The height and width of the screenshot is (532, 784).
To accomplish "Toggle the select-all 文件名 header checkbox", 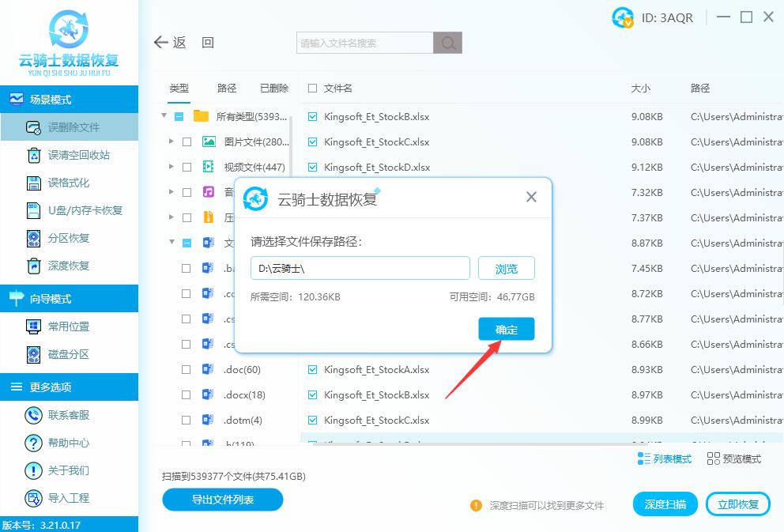I will pyautogui.click(x=312, y=88).
